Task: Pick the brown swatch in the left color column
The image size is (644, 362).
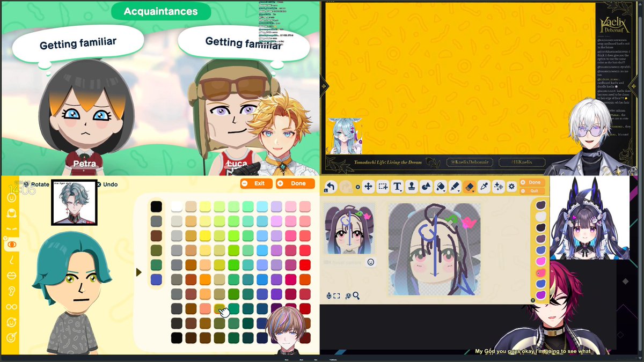Action: [156, 235]
